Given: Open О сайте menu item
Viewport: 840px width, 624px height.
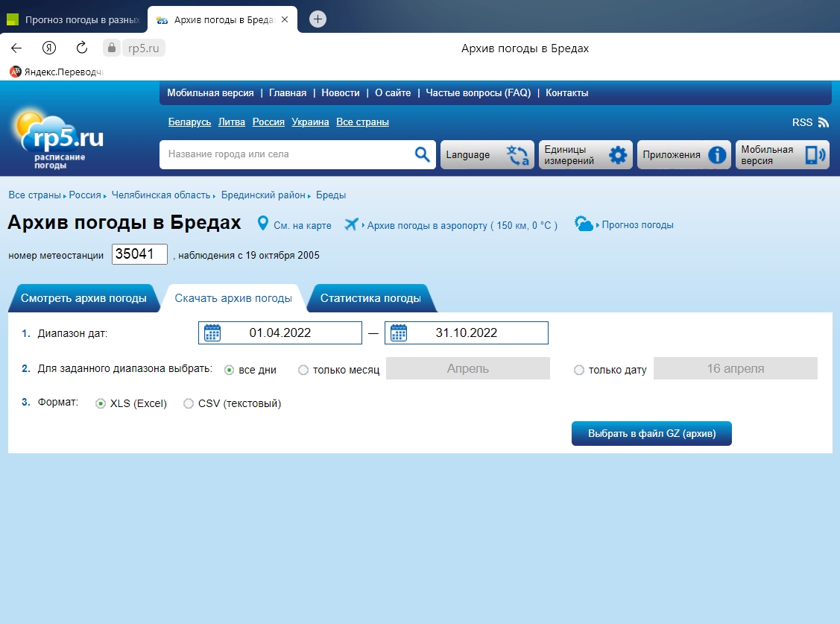Looking at the screenshot, I should 393,92.
